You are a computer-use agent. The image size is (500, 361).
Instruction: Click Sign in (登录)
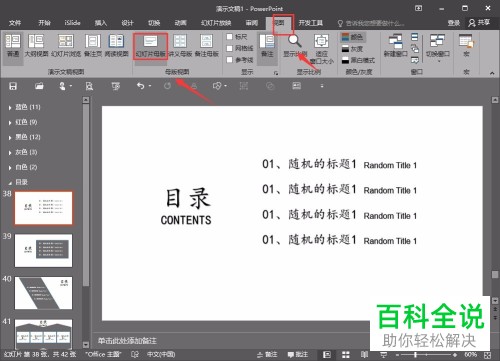[x=454, y=23]
